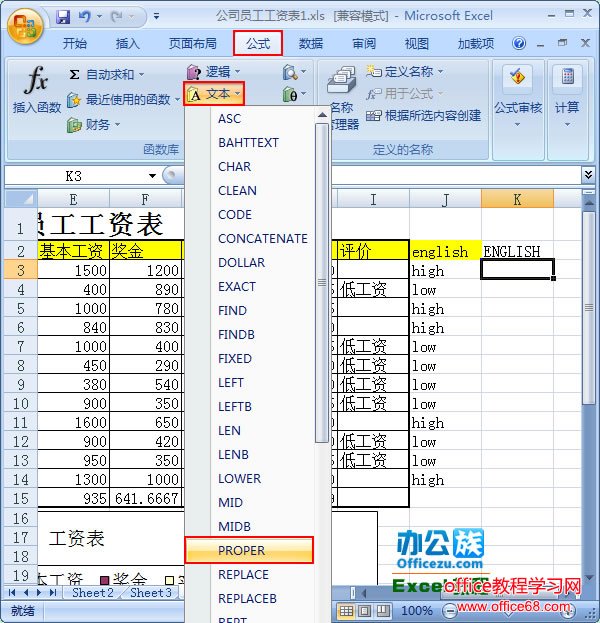The width and height of the screenshot is (600, 623).
Task: Open Excel Help question mark
Action: (519, 43)
